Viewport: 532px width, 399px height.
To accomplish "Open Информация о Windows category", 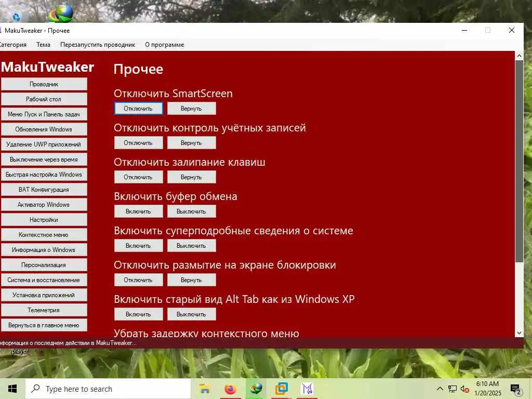I will pos(44,250).
